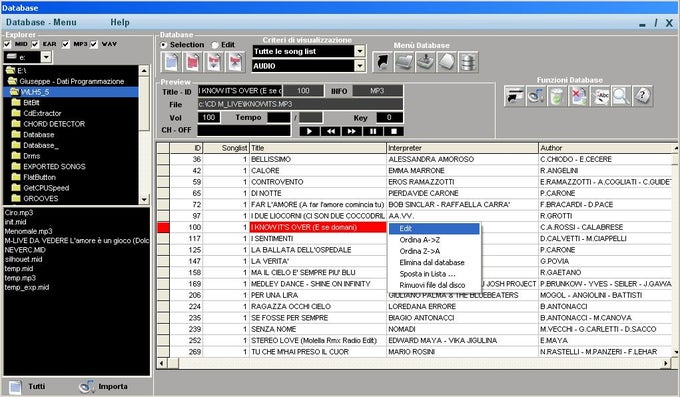Image resolution: width=680 pixels, height=397 pixels.
Task: Click the Tutti button
Action: tap(27, 386)
